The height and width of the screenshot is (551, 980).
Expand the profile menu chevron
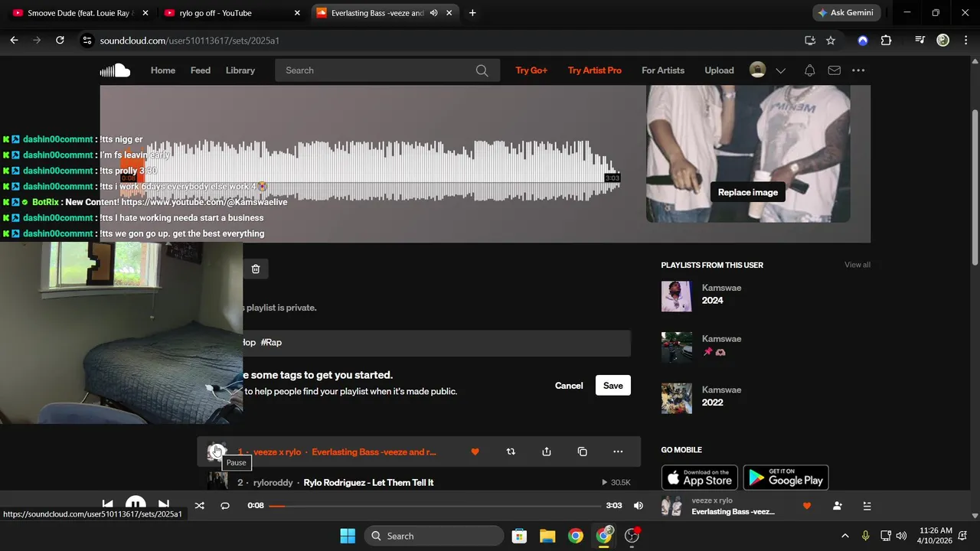pyautogui.click(x=780, y=71)
